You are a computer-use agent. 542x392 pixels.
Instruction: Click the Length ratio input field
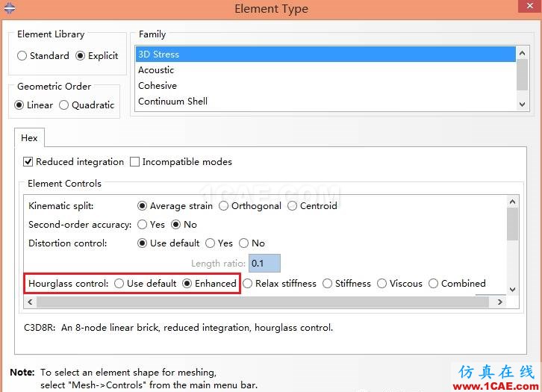tap(264, 264)
